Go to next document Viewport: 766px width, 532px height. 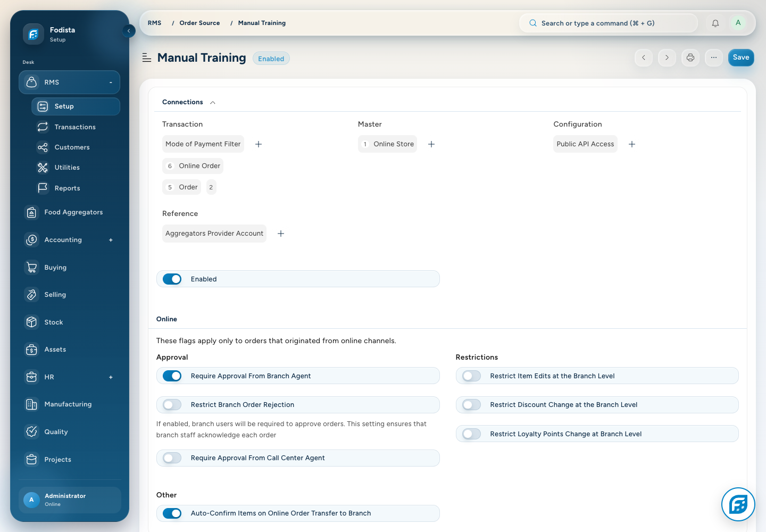pyautogui.click(x=667, y=57)
